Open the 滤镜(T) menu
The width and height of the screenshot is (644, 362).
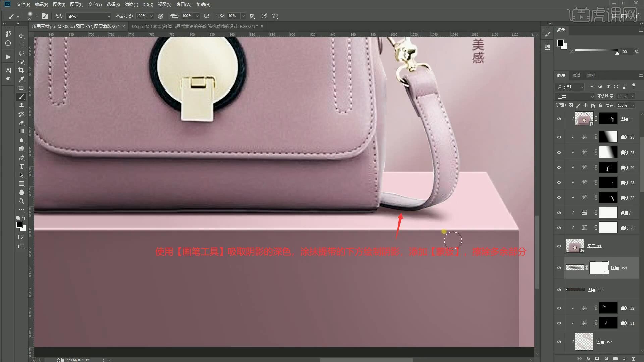point(131,4)
